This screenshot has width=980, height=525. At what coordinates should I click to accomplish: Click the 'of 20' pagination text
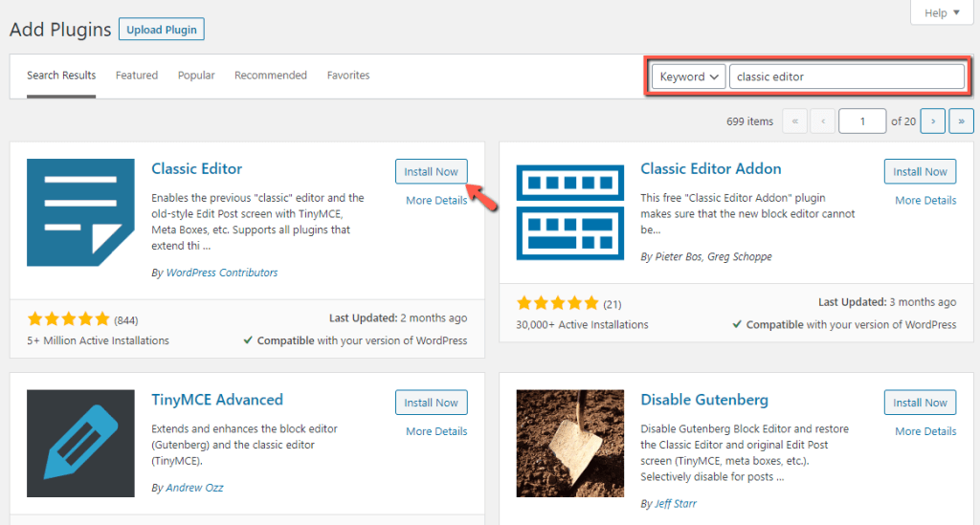tap(903, 121)
